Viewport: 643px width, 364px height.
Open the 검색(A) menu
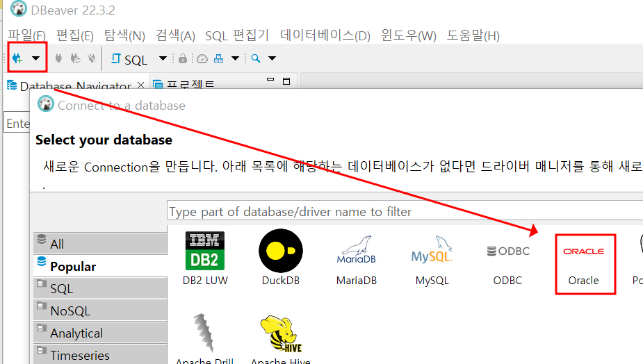pyautogui.click(x=175, y=35)
